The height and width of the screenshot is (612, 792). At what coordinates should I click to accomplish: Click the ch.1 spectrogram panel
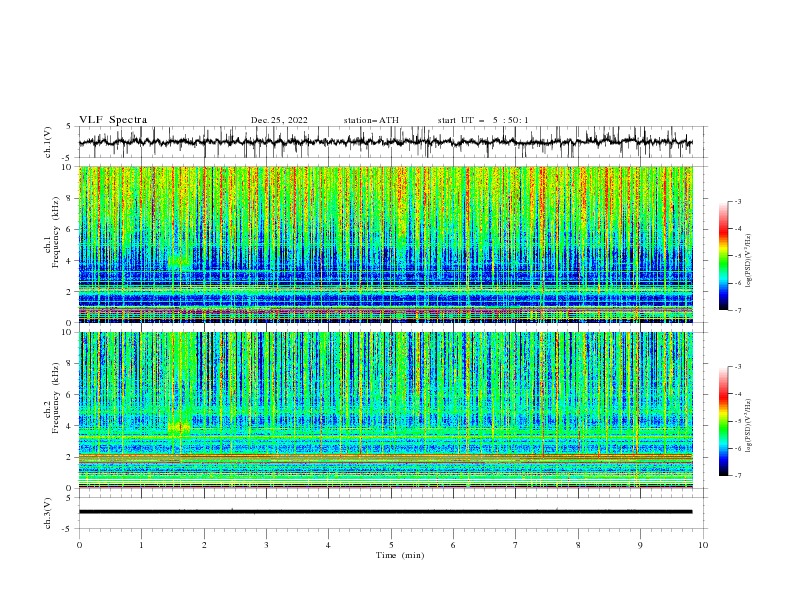point(386,244)
